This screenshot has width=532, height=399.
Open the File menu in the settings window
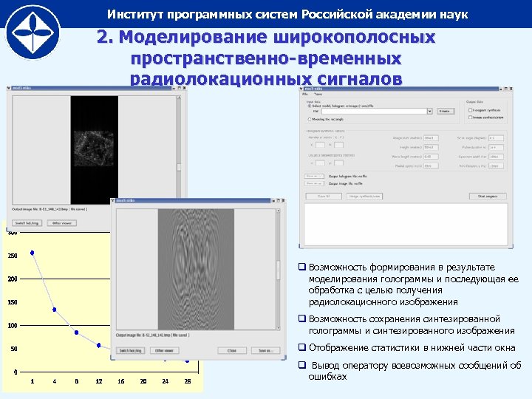305,94
